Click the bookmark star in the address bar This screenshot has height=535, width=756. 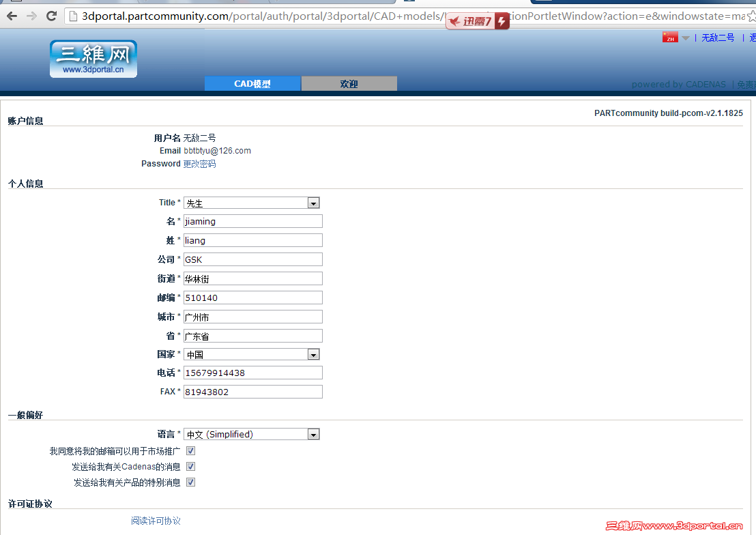tap(751, 16)
